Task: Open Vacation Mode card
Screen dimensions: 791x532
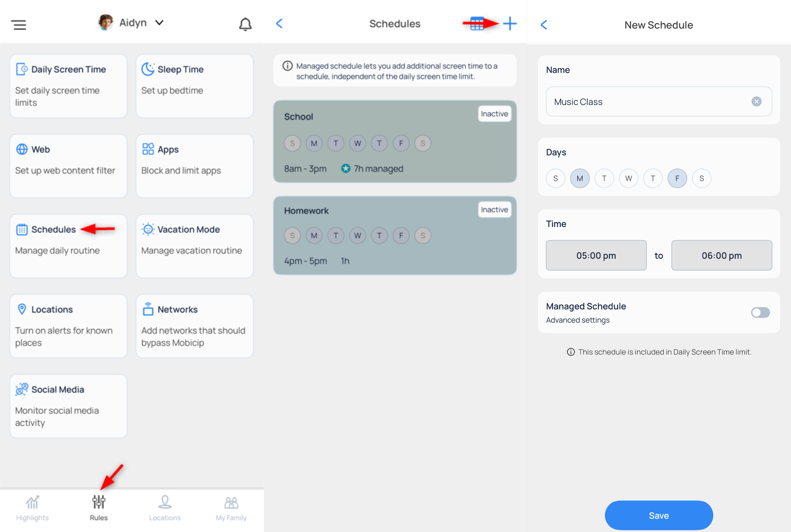Action: coord(195,246)
